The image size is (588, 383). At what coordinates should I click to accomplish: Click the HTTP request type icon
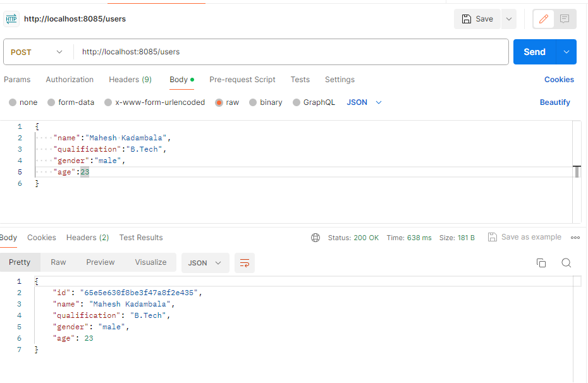pos(11,19)
